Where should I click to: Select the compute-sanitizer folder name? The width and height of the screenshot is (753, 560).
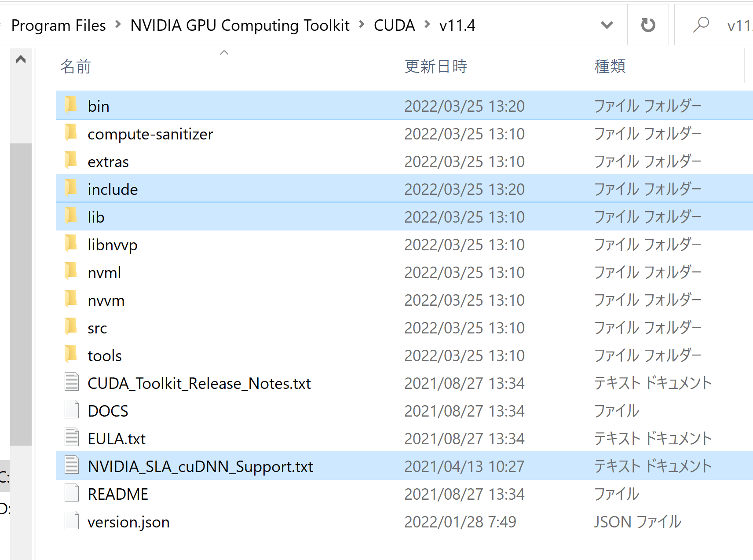click(x=150, y=134)
